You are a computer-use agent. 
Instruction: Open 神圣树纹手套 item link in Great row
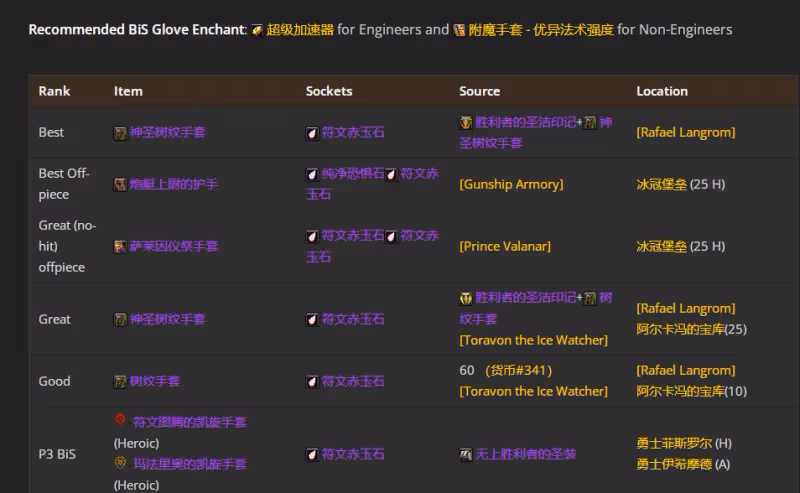pos(167,319)
